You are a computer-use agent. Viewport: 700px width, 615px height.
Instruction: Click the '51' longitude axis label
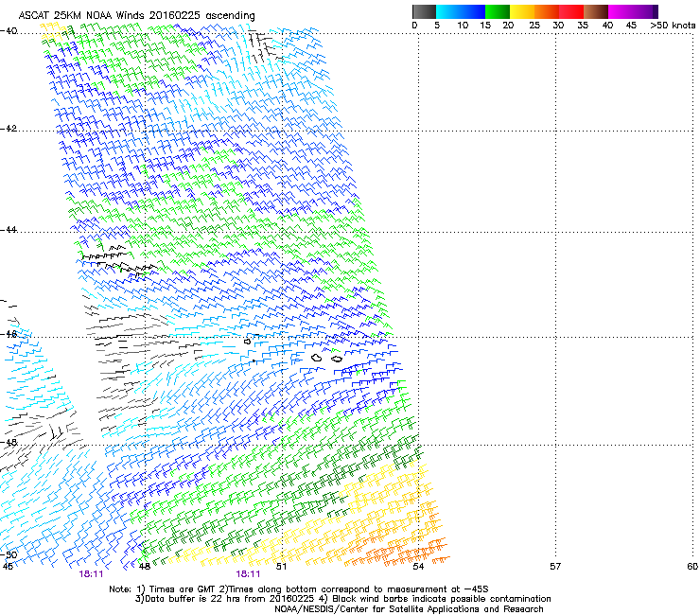click(x=281, y=567)
